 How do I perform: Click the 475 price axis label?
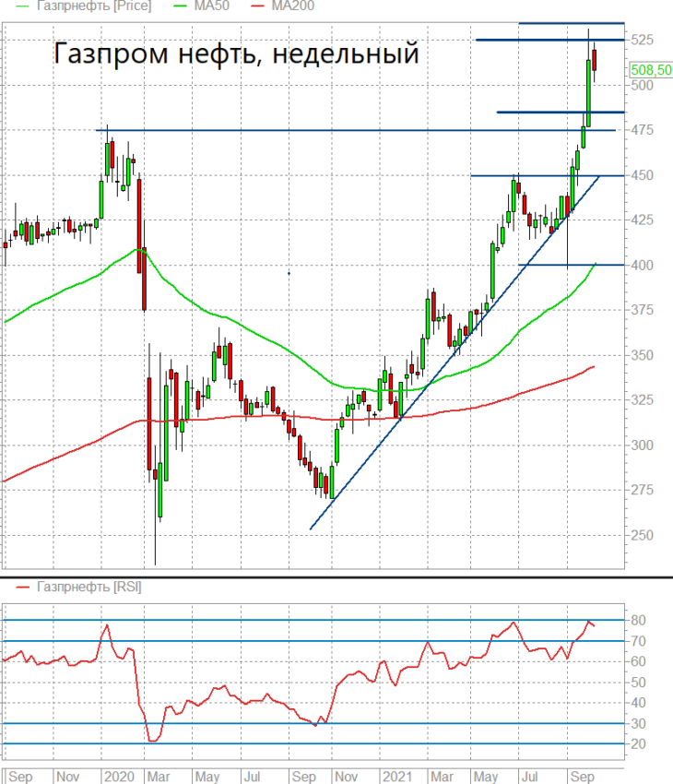642,130
